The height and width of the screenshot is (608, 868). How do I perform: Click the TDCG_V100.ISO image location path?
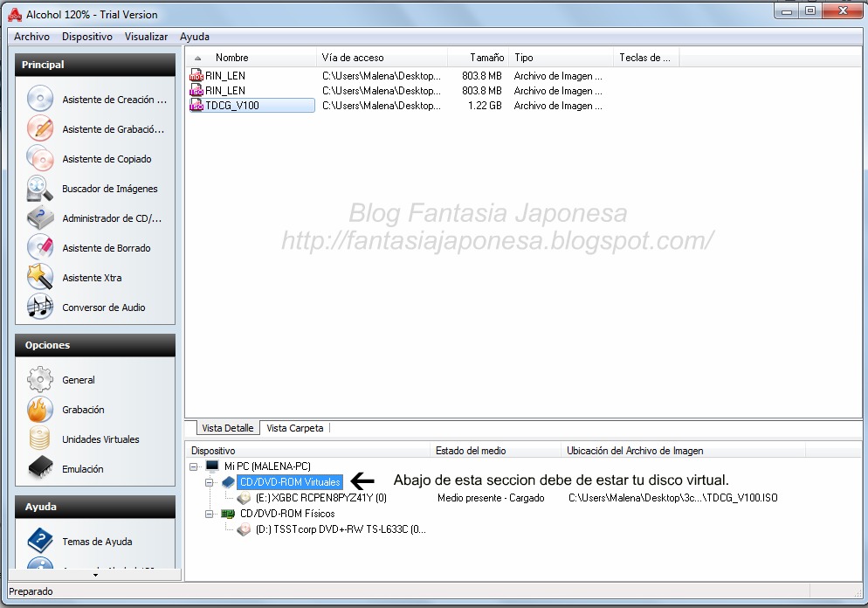(x=672, y=498)
